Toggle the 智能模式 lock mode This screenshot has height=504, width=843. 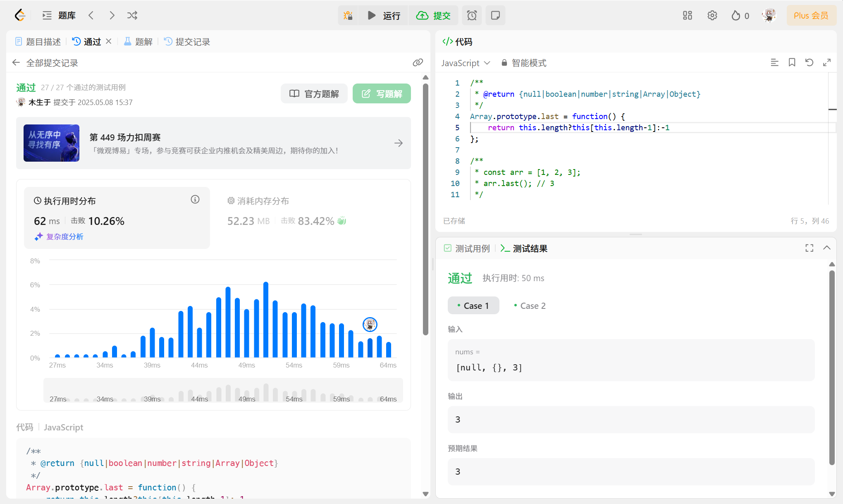pyautogui.click(x=524, y=63)
